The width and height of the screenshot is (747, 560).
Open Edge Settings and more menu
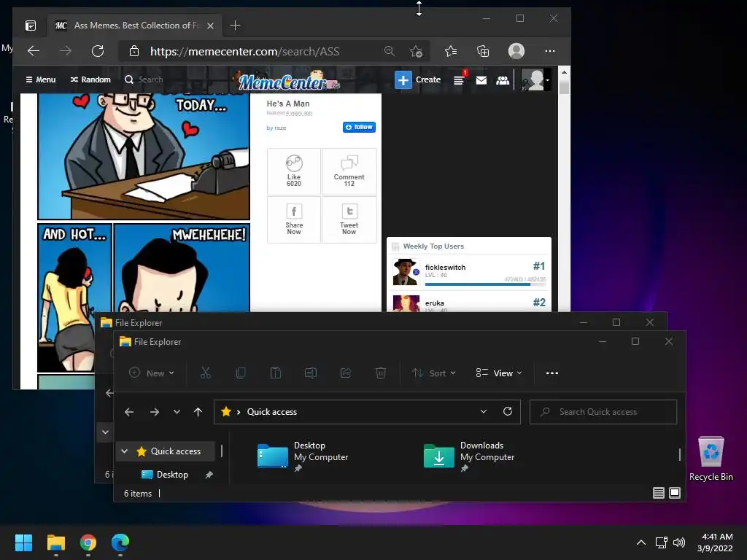click(550, 51)
